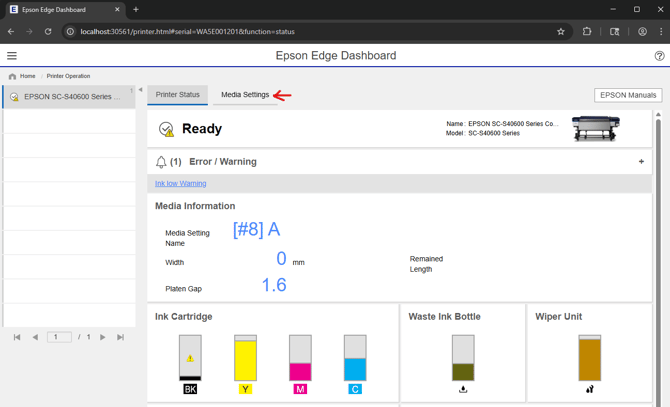The width and height of the screenshot is (670, 407).
Task: Open the EPSON Manuals button
Action: [628, 95]
